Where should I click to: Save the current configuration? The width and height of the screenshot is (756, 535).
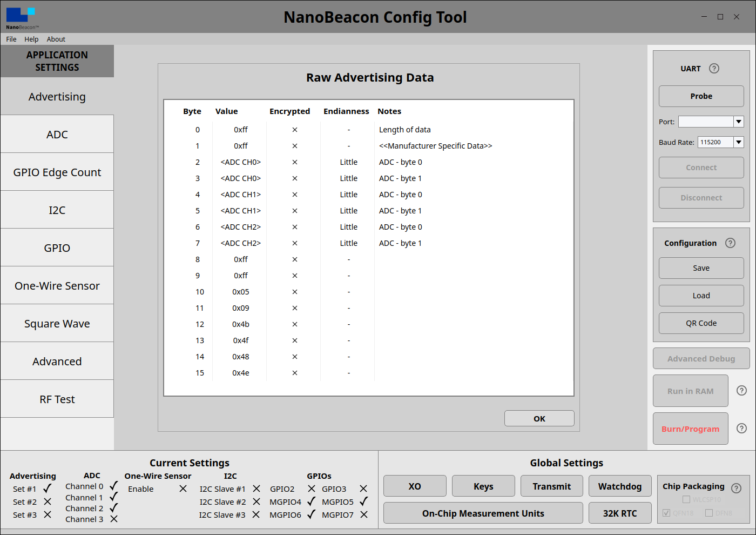701,268
